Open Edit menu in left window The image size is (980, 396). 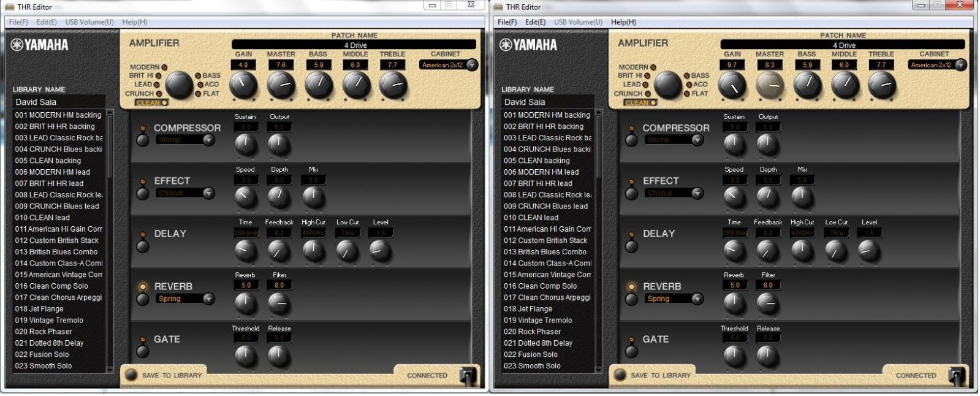[47, 22]
